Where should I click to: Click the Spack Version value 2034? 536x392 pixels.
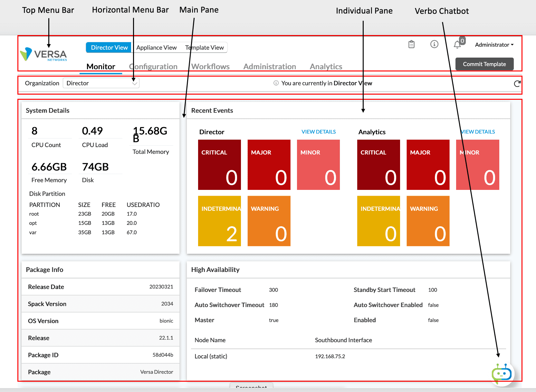coord(167,304)
